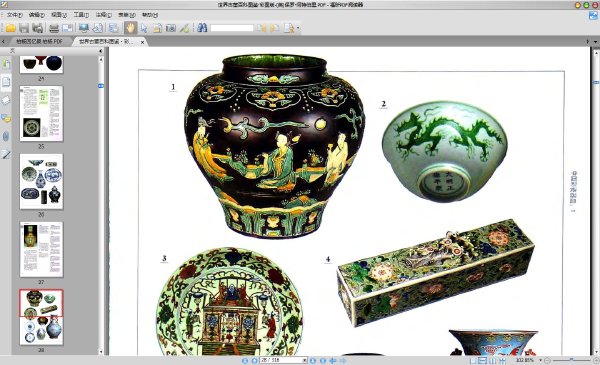Select the Hand tool
Image resolution: width=600 pixels, height=365 pixels.
coord(130,28)
